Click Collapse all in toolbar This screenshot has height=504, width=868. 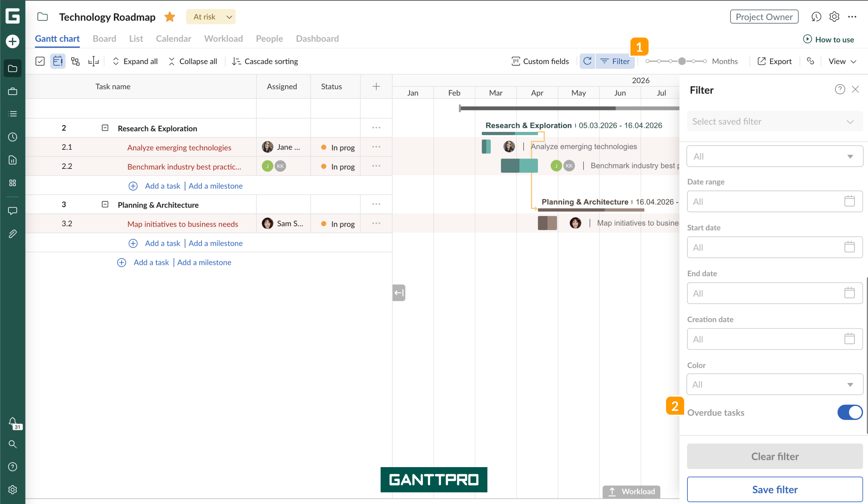[x=193, y=61]
